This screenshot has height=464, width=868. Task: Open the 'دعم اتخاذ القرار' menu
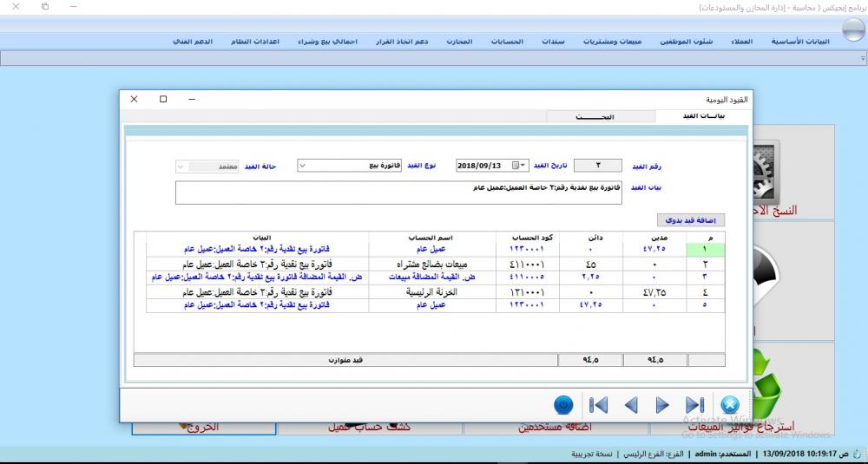tap(402, 42)
